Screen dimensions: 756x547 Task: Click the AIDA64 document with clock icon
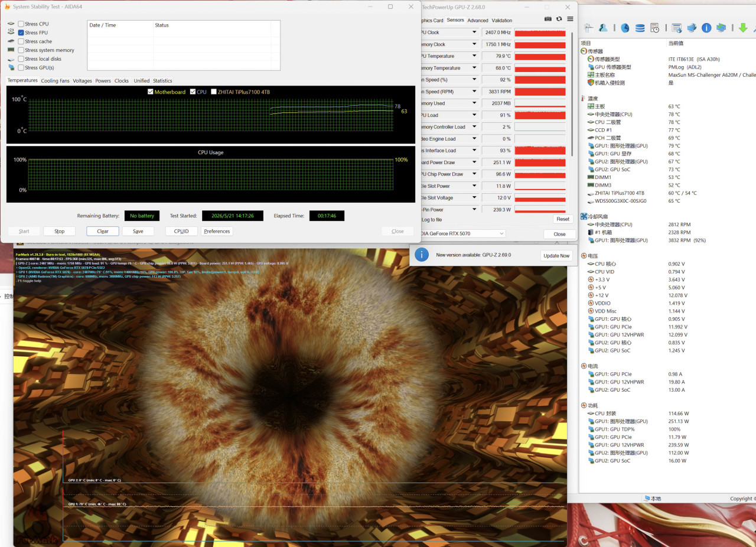tap(655, 28)
